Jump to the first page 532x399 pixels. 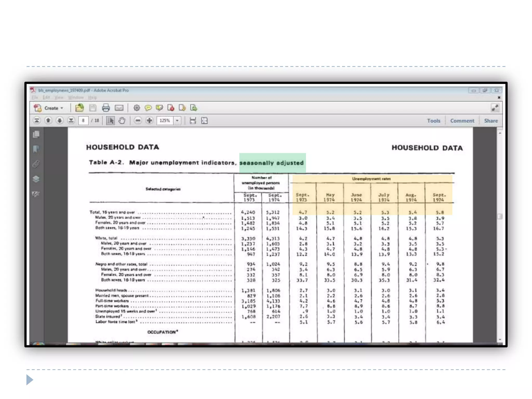(x=37, y=121)
